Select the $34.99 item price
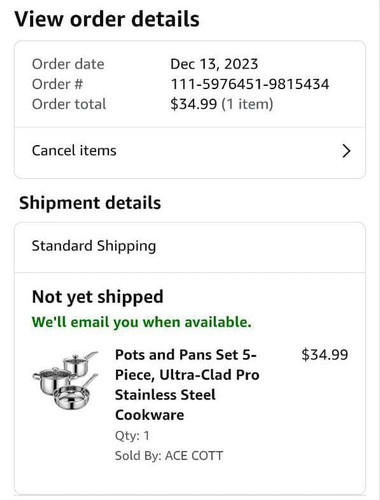The width and height of the screenshot is (380, 500). (x=325, y=355)
